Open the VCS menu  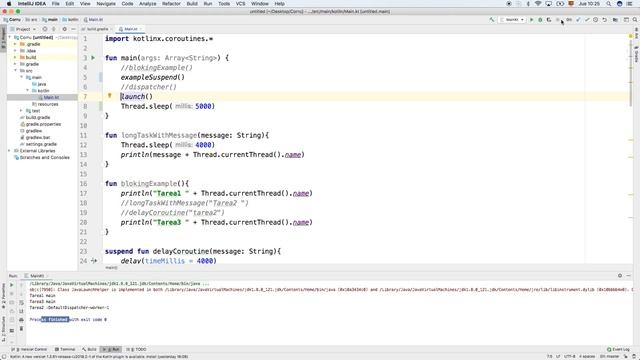pos(240,4)
